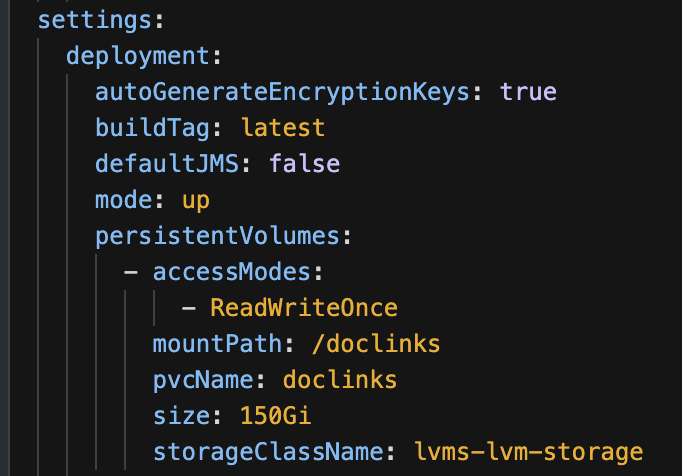Click the storageClassName key

tap(267, 453)
